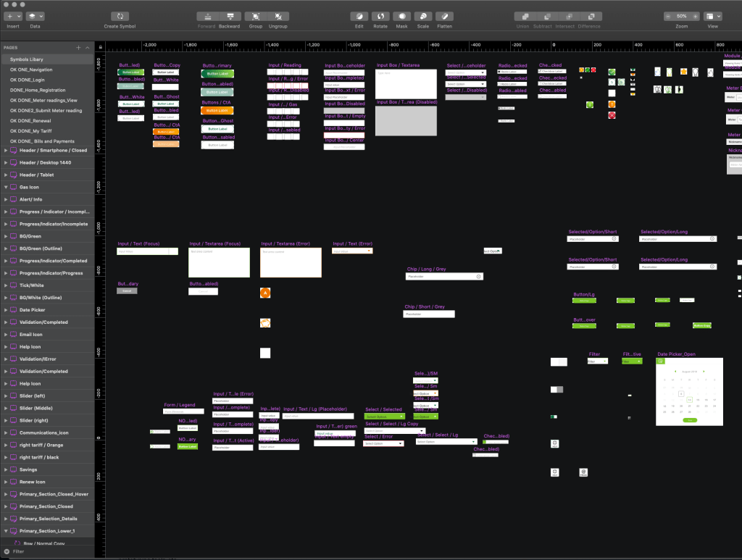The image size is (742, 560).
Task: Switch to OK DONE_My Tariff page
Action: tap(32, 130)
